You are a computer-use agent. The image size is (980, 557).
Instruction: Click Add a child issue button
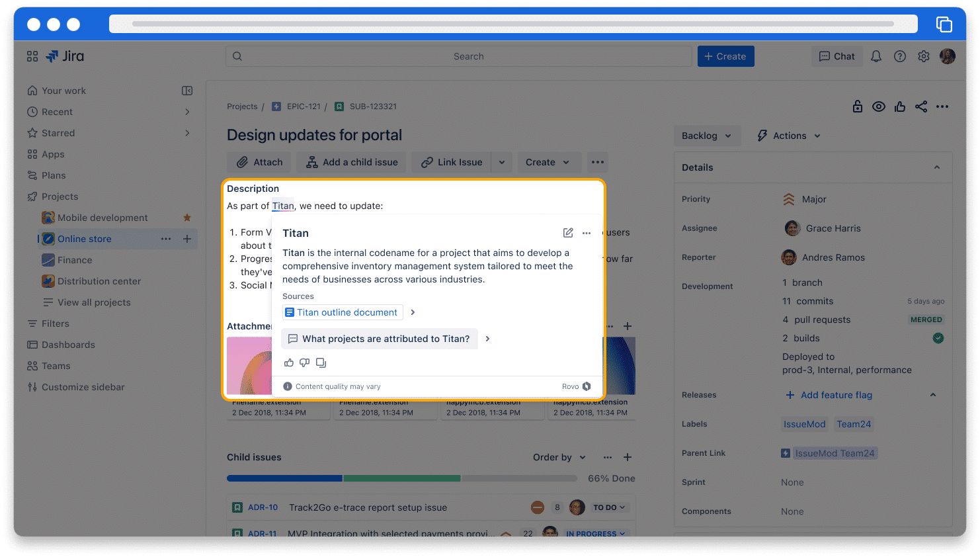[352, 162]
